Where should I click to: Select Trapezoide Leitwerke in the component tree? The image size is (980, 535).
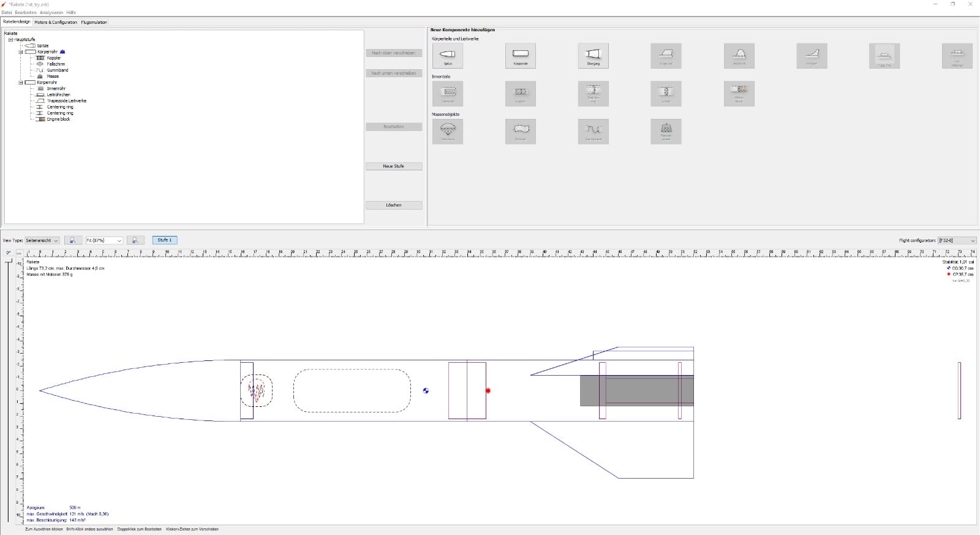click(67, 101)
